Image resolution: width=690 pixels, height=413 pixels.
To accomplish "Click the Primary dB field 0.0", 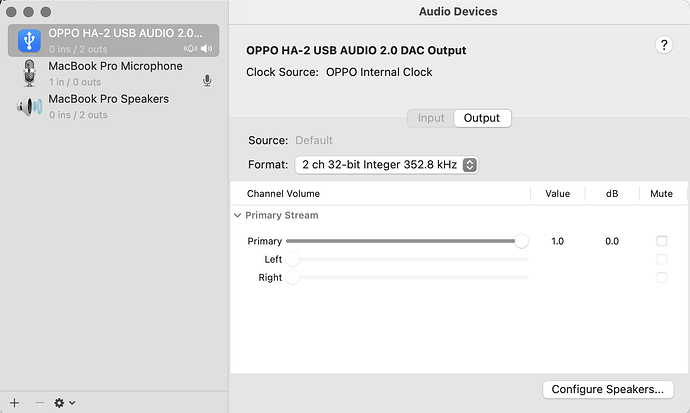I will tap(612, 241).
